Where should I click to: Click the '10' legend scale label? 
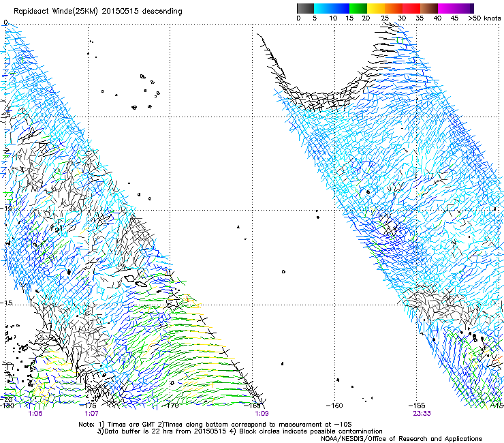333,18
